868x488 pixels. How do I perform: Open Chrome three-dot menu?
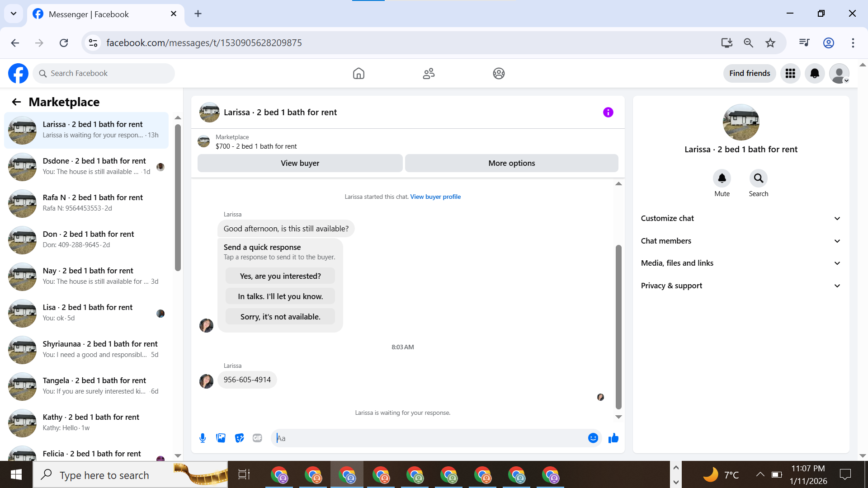click(x=853, y=43)
